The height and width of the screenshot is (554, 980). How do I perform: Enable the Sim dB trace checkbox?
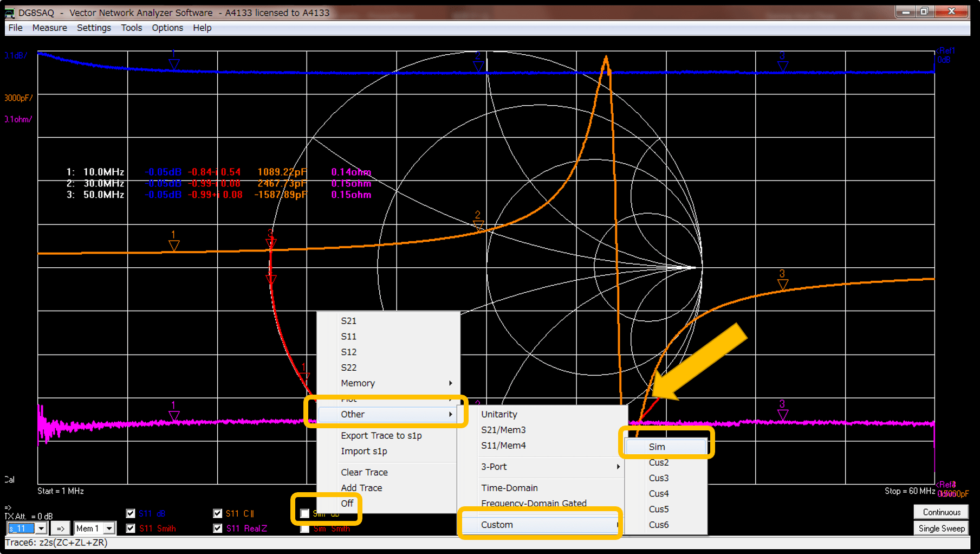coord(304,513)
